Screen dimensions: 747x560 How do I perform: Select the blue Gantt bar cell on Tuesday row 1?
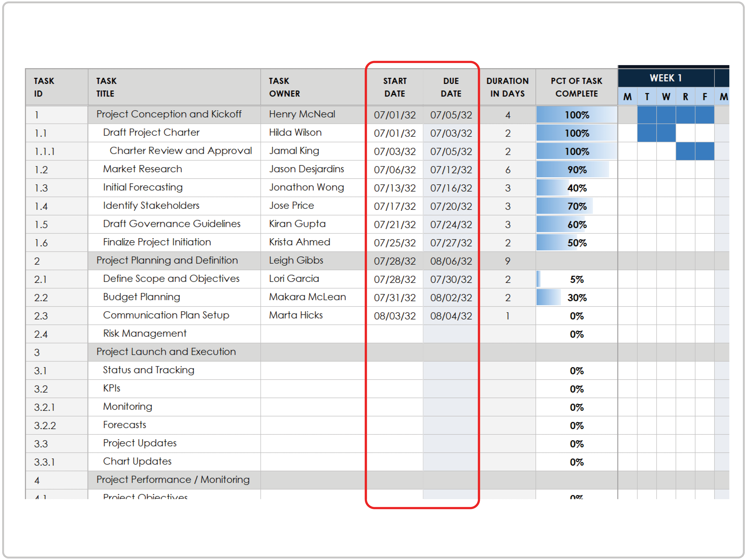tap(647, 115)
